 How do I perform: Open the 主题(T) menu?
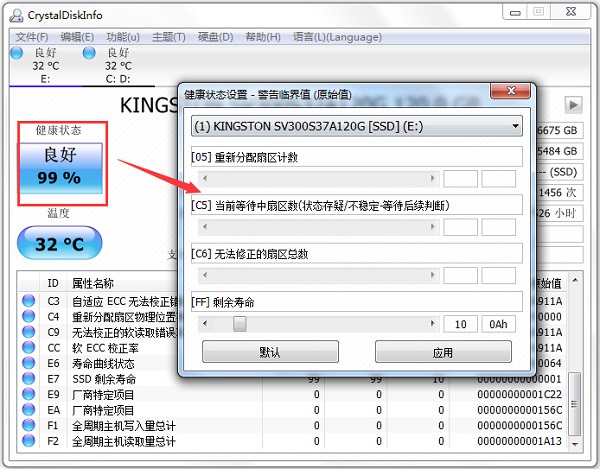pyautogui.click(x=169, y=37)
